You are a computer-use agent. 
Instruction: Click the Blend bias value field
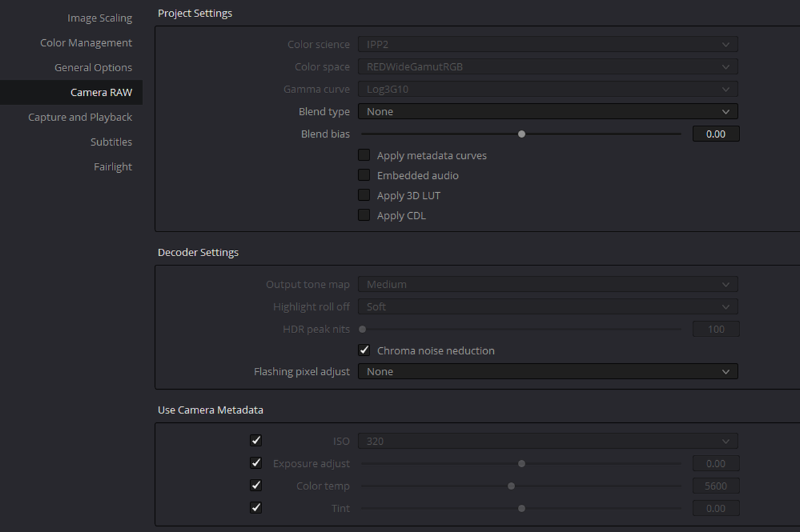716,134
